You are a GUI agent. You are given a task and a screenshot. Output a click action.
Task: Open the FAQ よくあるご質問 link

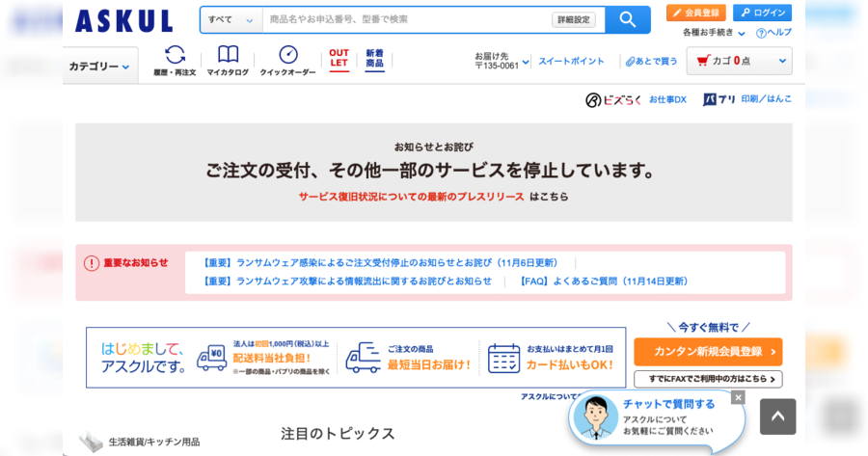pyautogui.click(x=605, y=282)
